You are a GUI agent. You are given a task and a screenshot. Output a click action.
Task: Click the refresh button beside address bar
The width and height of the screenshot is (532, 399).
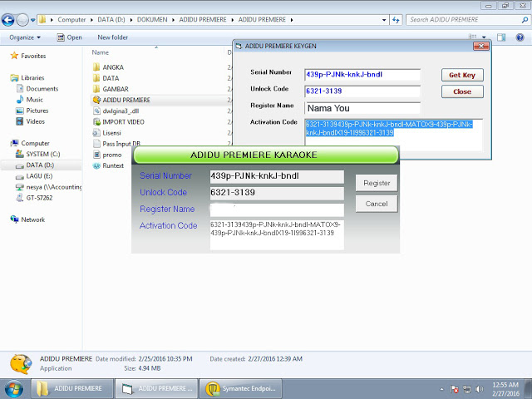396,20
